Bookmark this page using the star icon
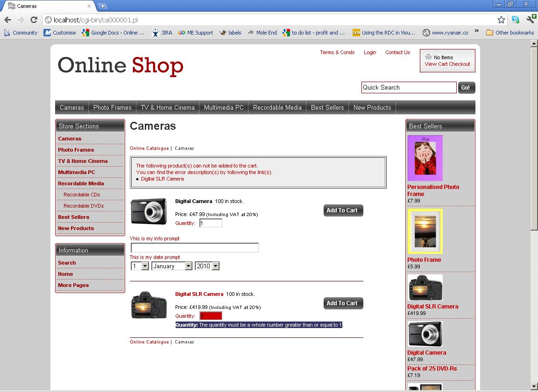 click(x=501, y=20)
